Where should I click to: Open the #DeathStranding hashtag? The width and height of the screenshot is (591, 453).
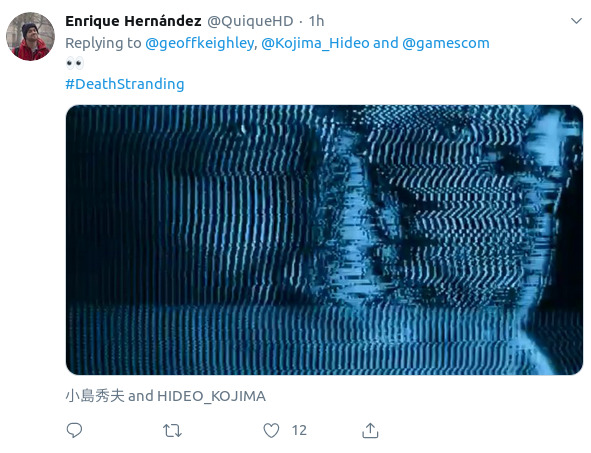[x=125, y=84]
